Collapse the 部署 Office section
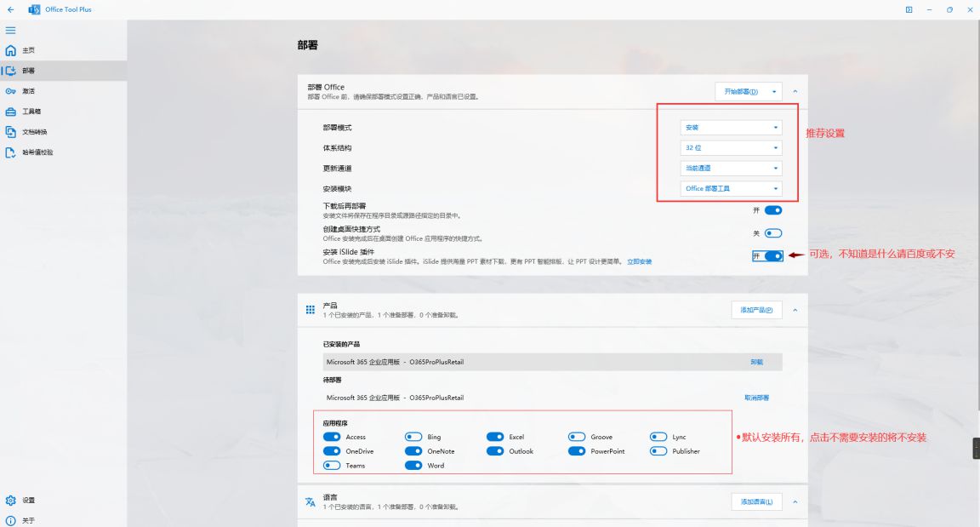The height and width of the screenshot is (527, 980). point(795,91)
